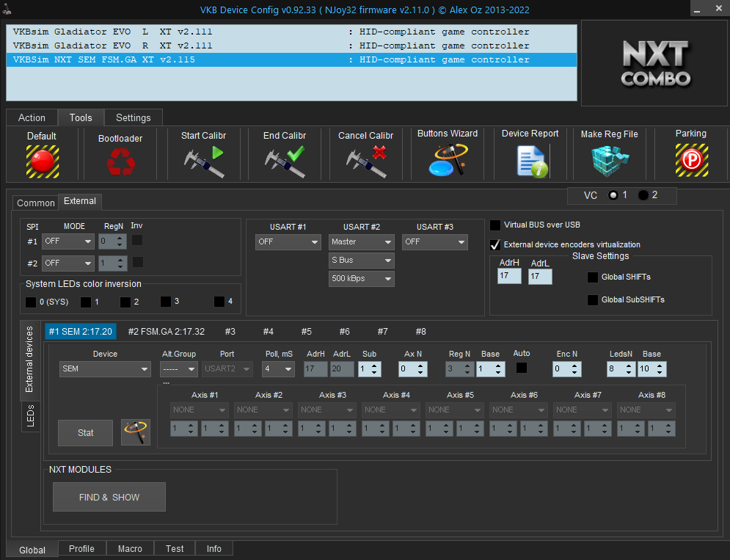Adjust the Ax N stepper
730x560 pixels.
point(413,369)
